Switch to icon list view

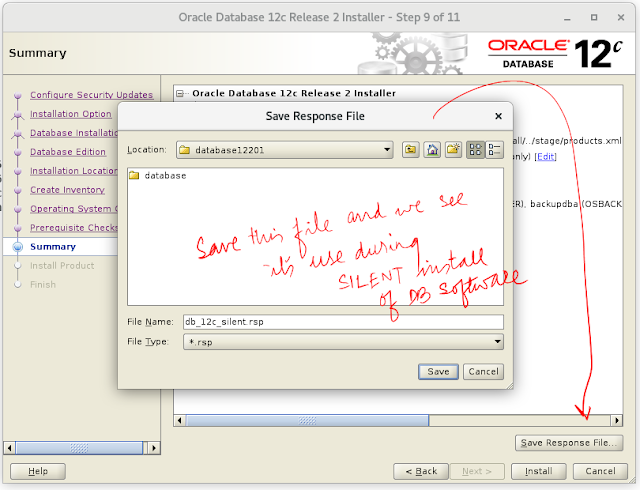[x=475, y=150]
